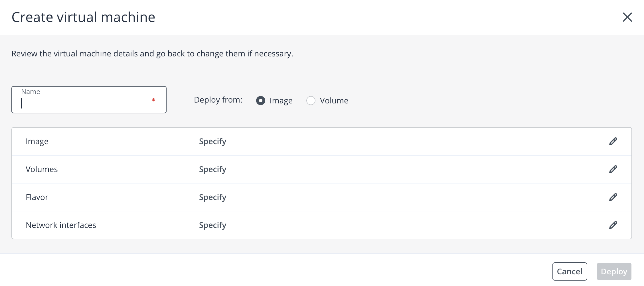This screenshot has width=644, height=286.
Task: Focus the Name text field
Action: [x=86, y=103]
